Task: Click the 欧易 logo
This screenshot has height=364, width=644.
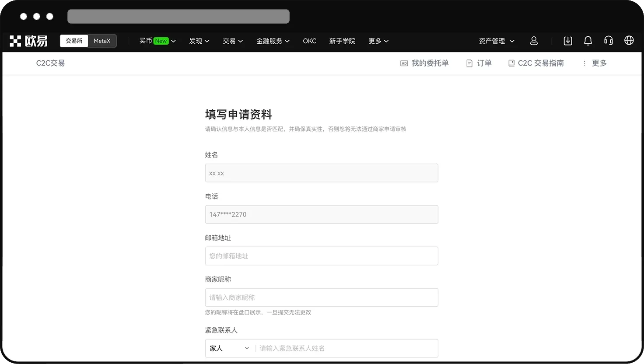Action: coord(28,41)
